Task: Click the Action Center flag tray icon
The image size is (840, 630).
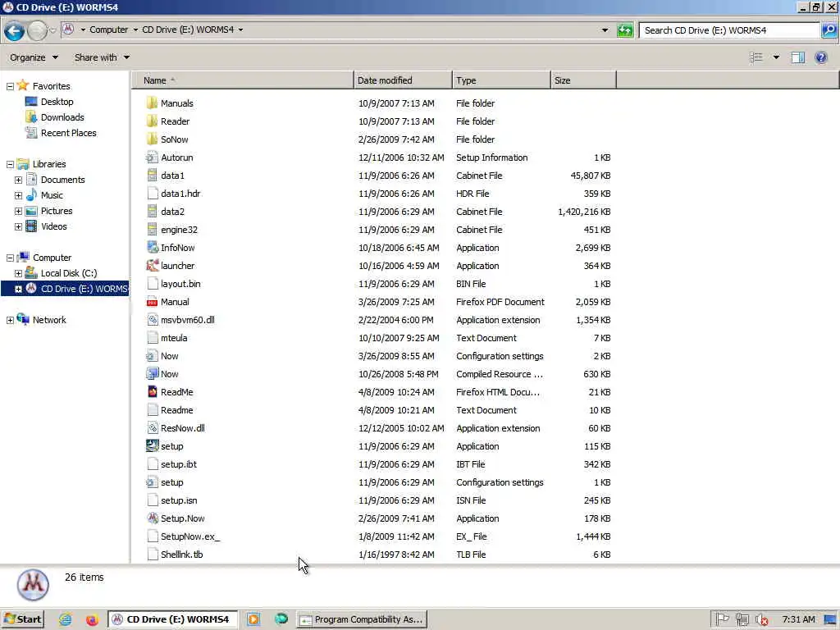Action: (x=722, y=619)
